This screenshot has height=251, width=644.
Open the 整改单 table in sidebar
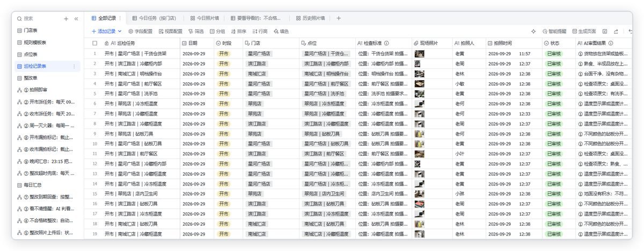coord(46,78)
